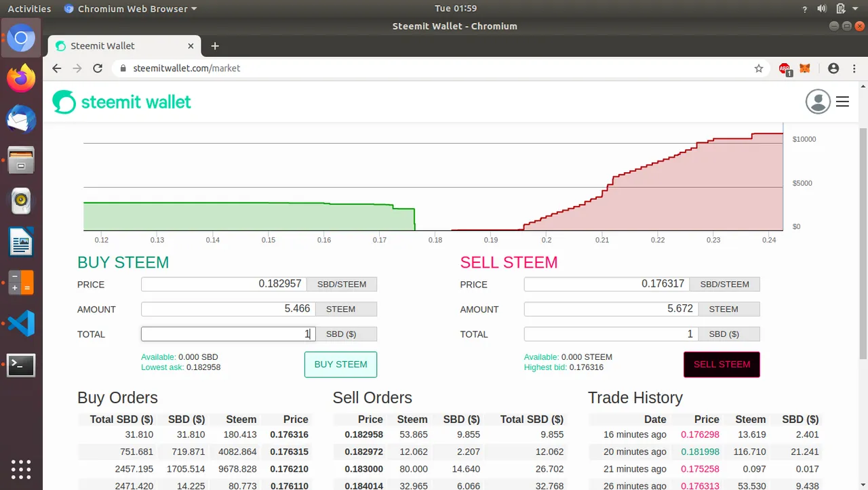The height and width of the screenshot is (490, 868).
Task: Open the volume indicator in top bar
Action: click(x=822, y=9)
